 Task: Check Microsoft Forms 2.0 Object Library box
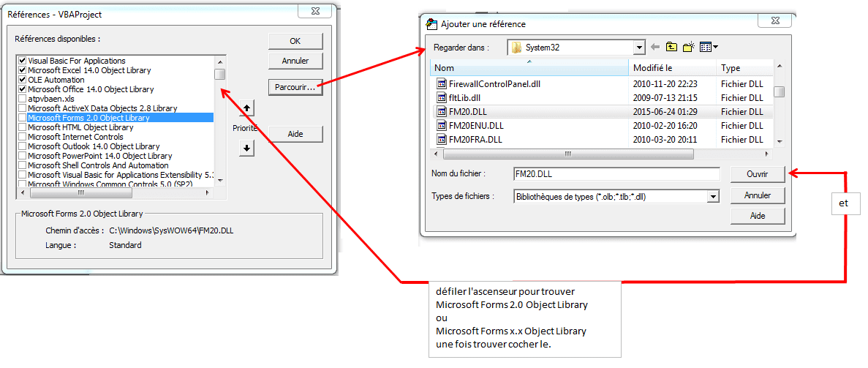[x=22, y=118]
